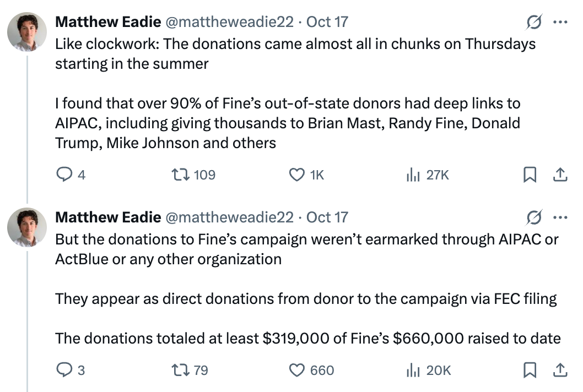The width and height of the screenshot is (583, 392).
Task: Open Matthew Eadie's profile name in first tweet
Action: click(108, 22)
